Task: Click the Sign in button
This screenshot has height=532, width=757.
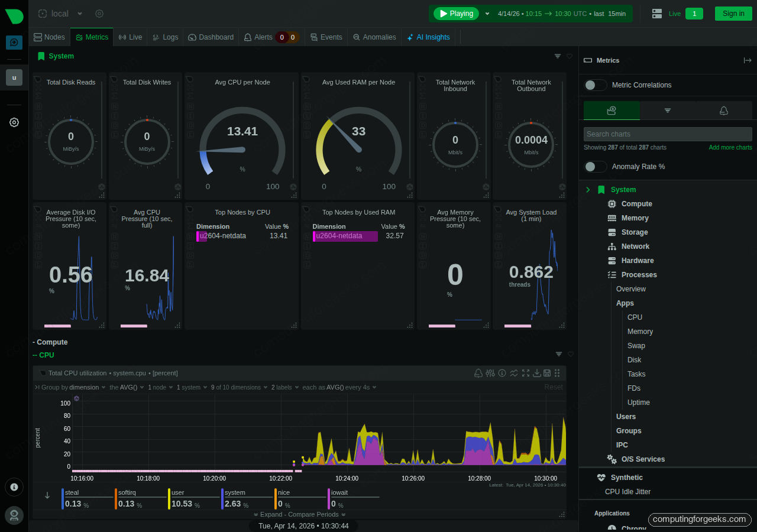Action: pos(733,13)
